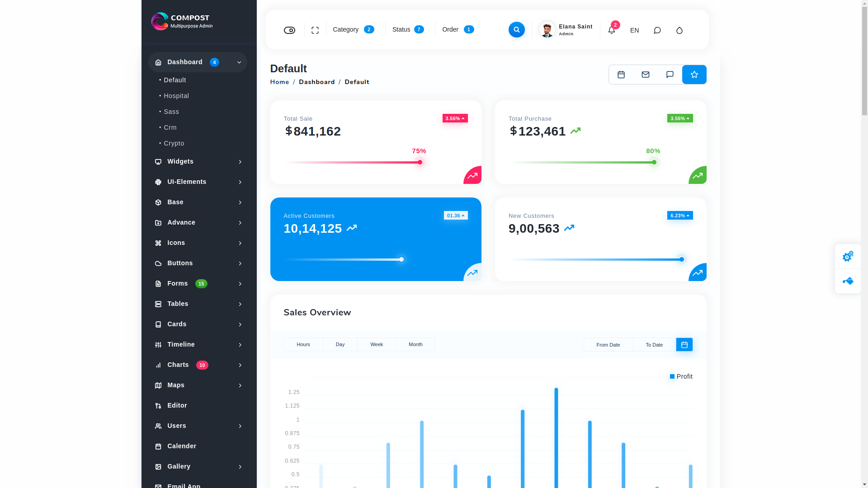Click the calendar icon next to To Date
The image size is (868, 488).
[x=684, y=345]
